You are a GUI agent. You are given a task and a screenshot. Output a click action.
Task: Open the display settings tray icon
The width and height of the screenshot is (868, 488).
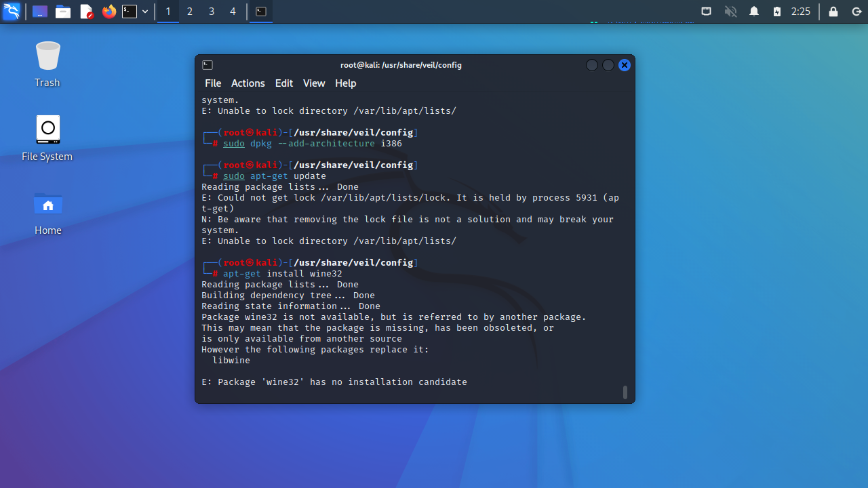coord(706,12)
